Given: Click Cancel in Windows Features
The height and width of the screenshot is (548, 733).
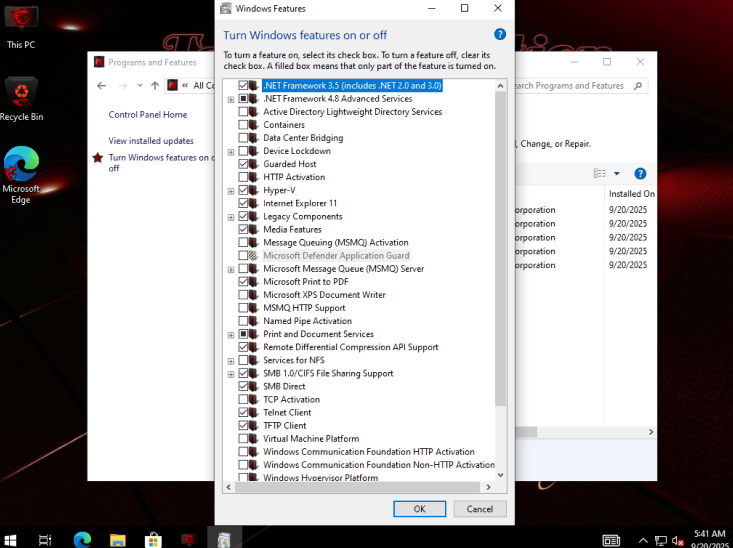Looking at the screenshot, I should tap(480, 509).
